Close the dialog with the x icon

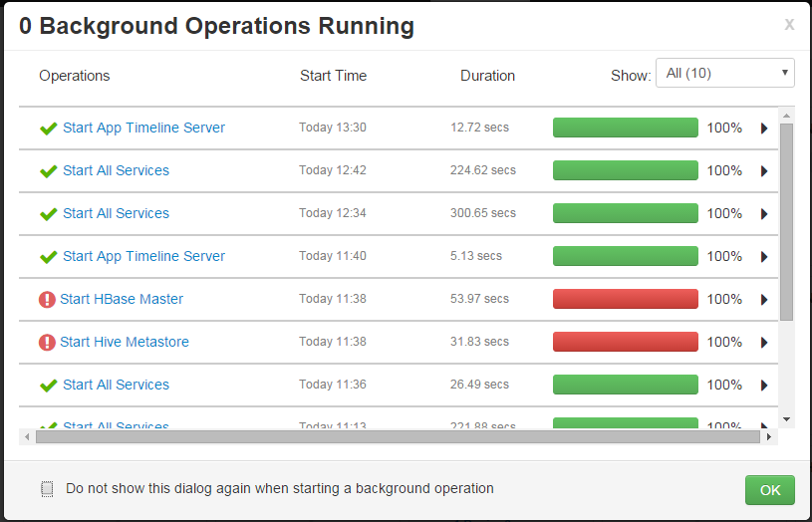(789, 24)
